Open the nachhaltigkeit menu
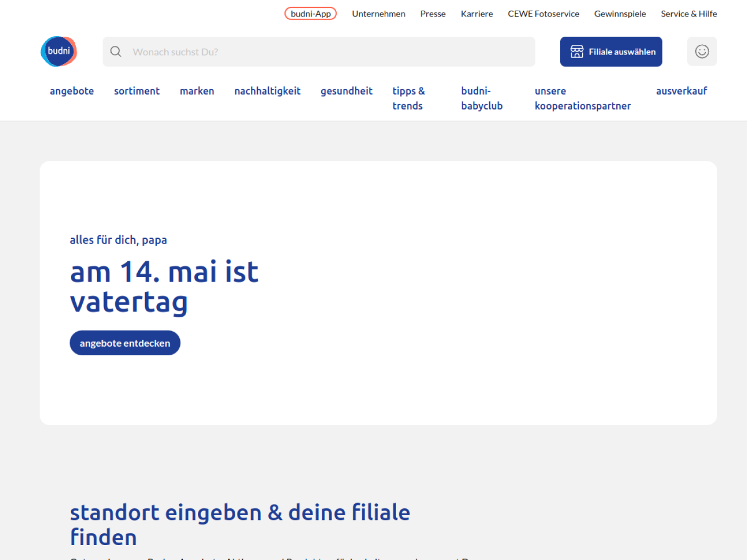Screen dimensions: 747x560 (x=267, y=91)
